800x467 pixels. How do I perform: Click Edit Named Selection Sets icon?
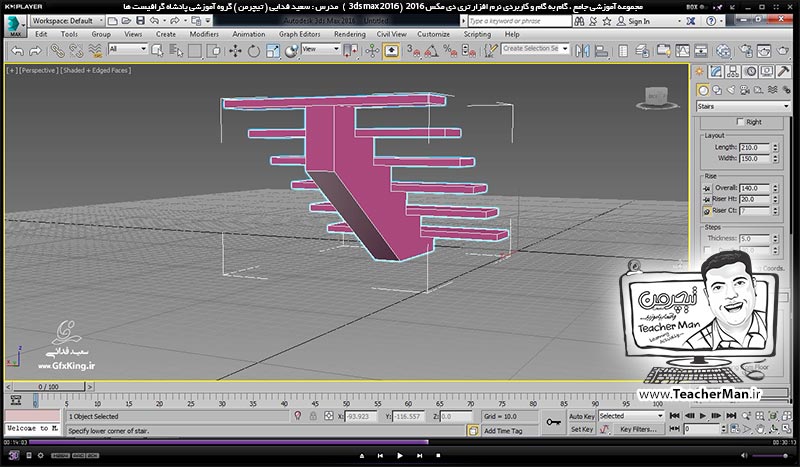(x=490, y=51)
